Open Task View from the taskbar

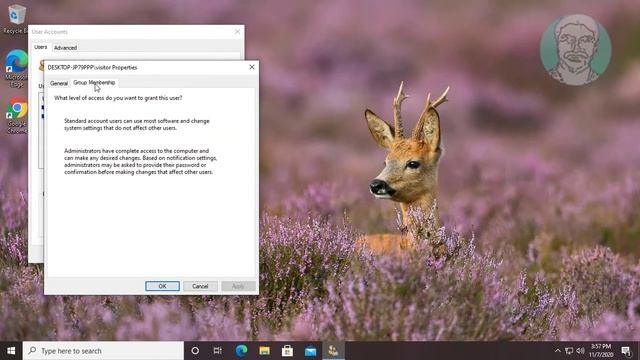218,351
